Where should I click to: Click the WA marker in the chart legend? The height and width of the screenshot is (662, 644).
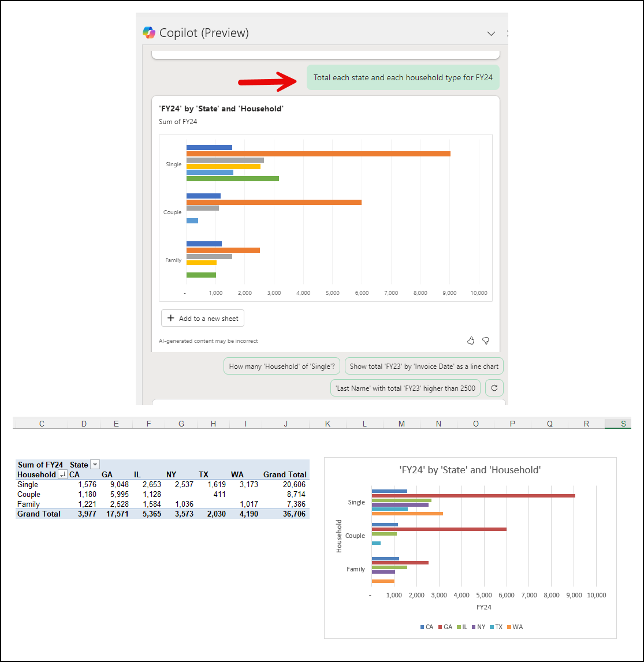509,627
